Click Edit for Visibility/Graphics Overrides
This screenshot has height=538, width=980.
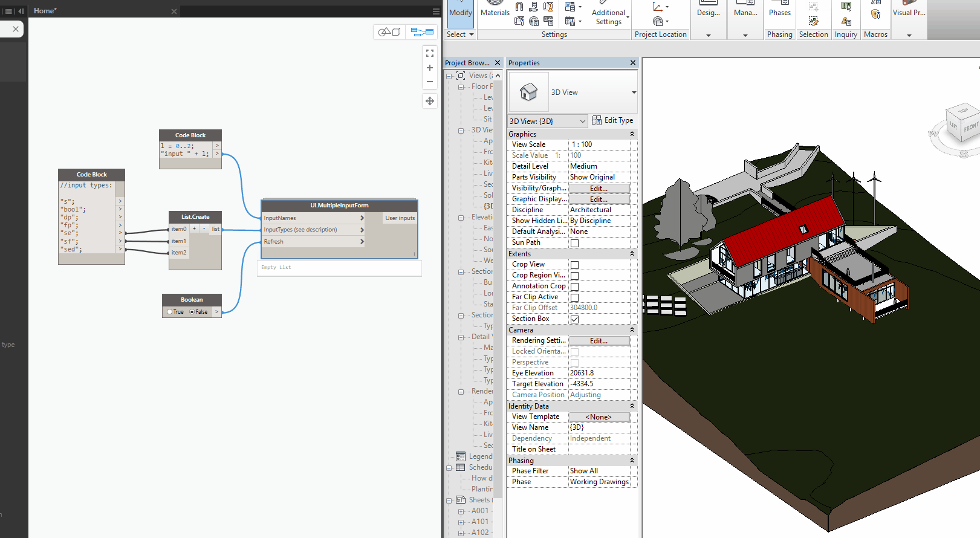[x=599, y=189]
